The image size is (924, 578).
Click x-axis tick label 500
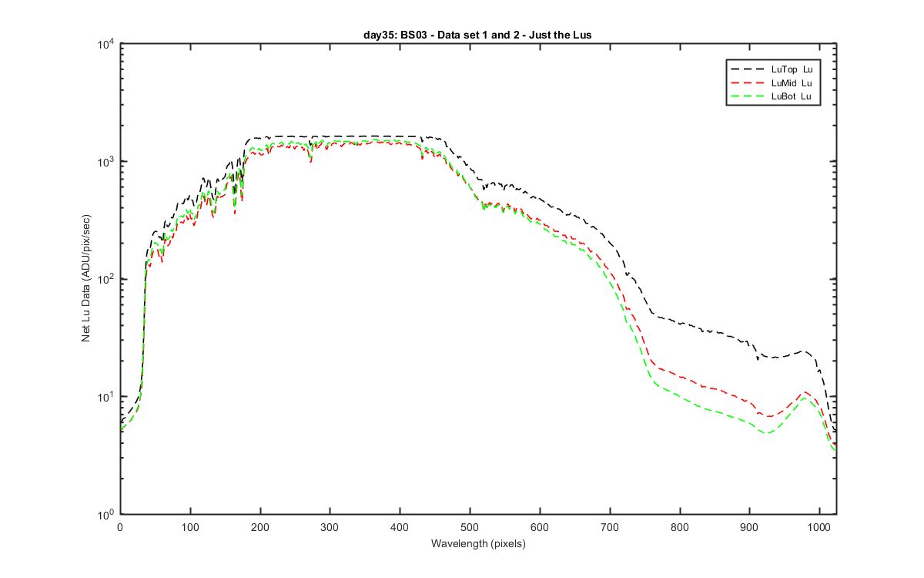[x=470, y=527]
